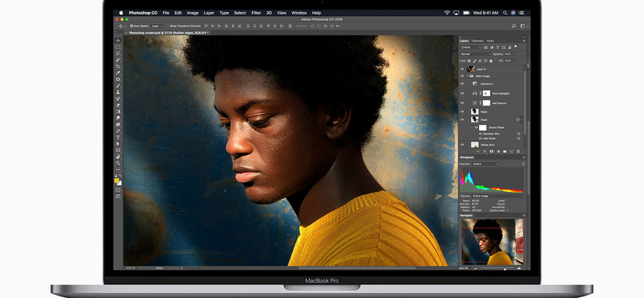Add a layer mask icon
This screenshot has height=298, width=644.
point(491,151)
